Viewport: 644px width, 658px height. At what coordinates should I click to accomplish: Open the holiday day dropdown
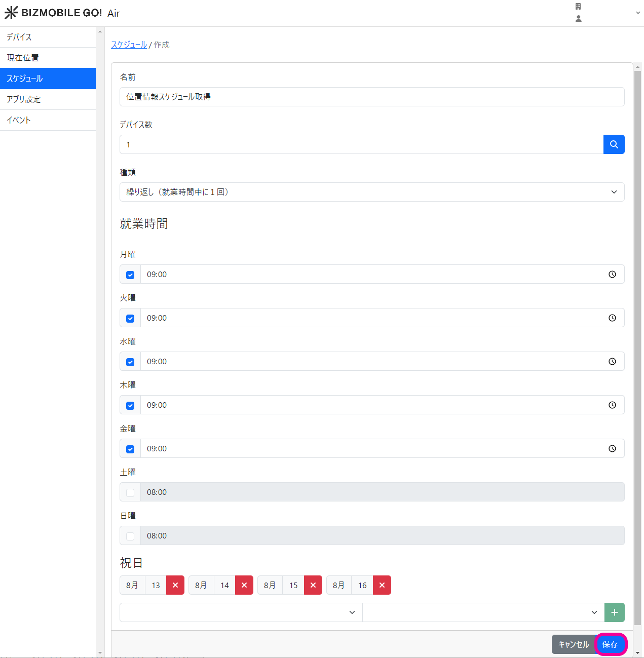tap(483, 612)
